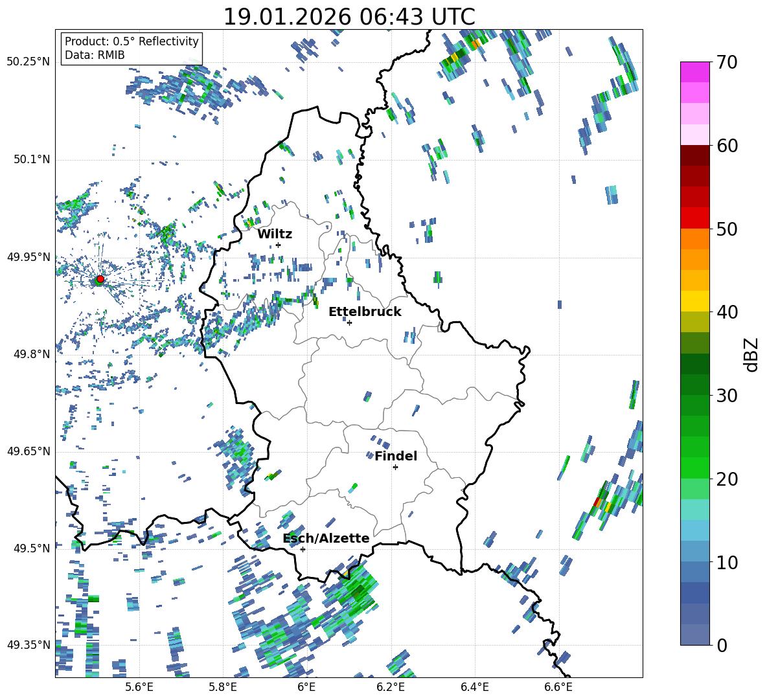This screenshot has height=700, width=767.
Task: Click the dBZ colorbar axis label
Action: tap(752, 354)
